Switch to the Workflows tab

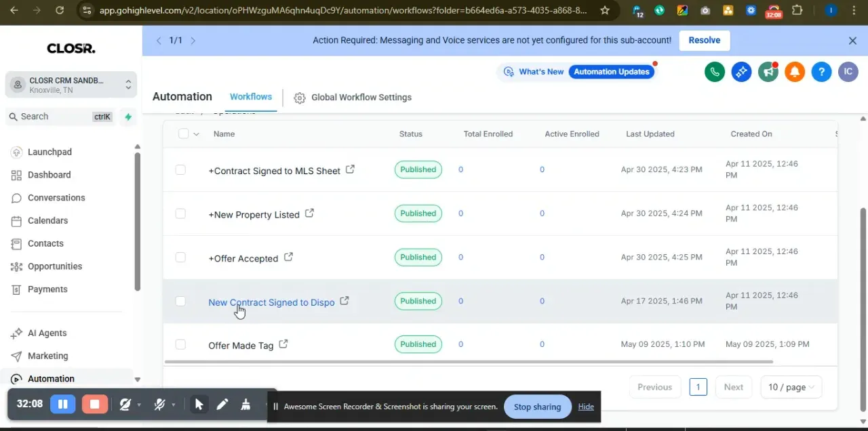tap(251, 97)
